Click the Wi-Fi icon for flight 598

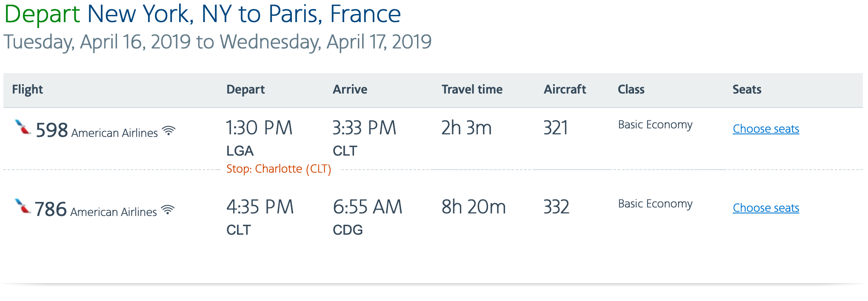[x=169, y=131]
